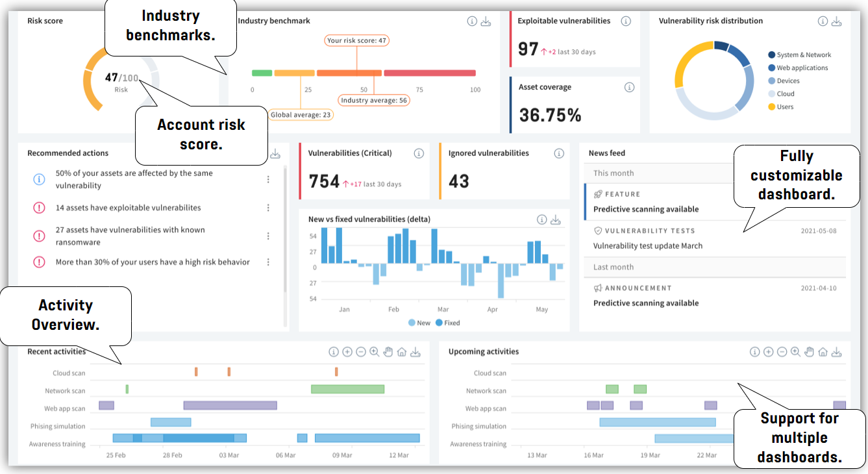Image resolution: width=868 pixels, height=474 pixels.
Task: Click the Industry average marker on benchmark slider
Action: pyautogui.click(x=374, y=100)
